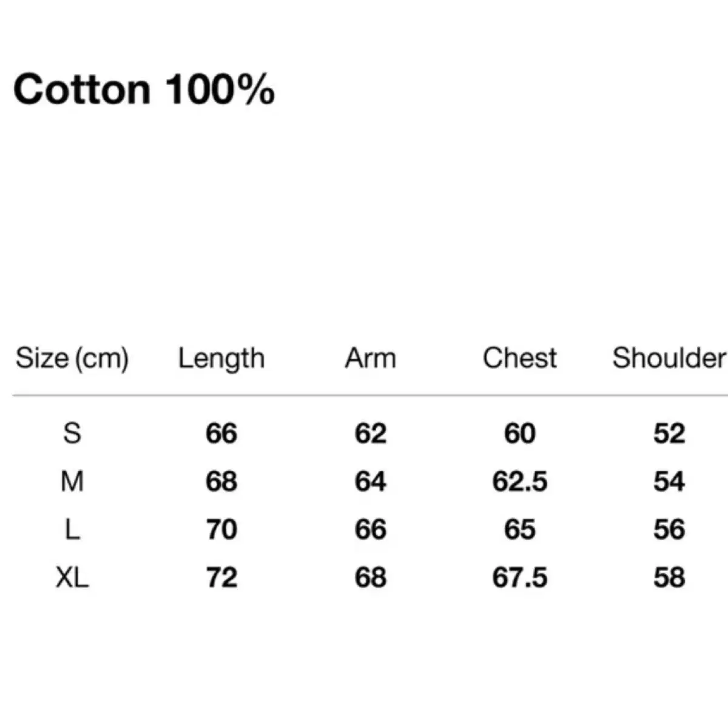Click the "Size (cm)" column header

72,358
